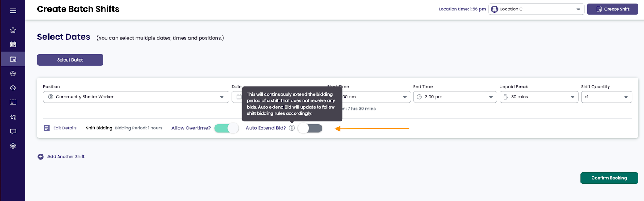
Task: Open the settings gear in sidebar
Action: 13,146
